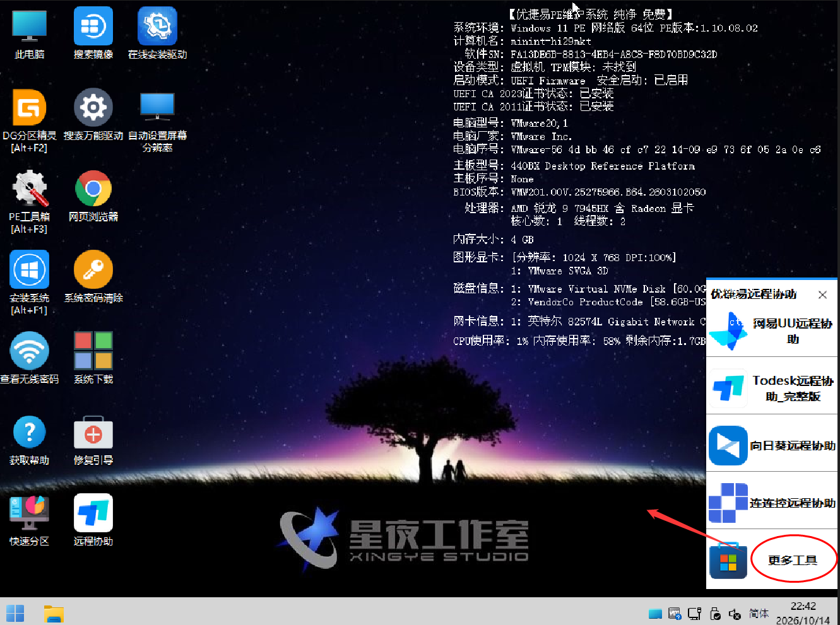Click the 查看无线密码 Wi-Fi icon

29,358
